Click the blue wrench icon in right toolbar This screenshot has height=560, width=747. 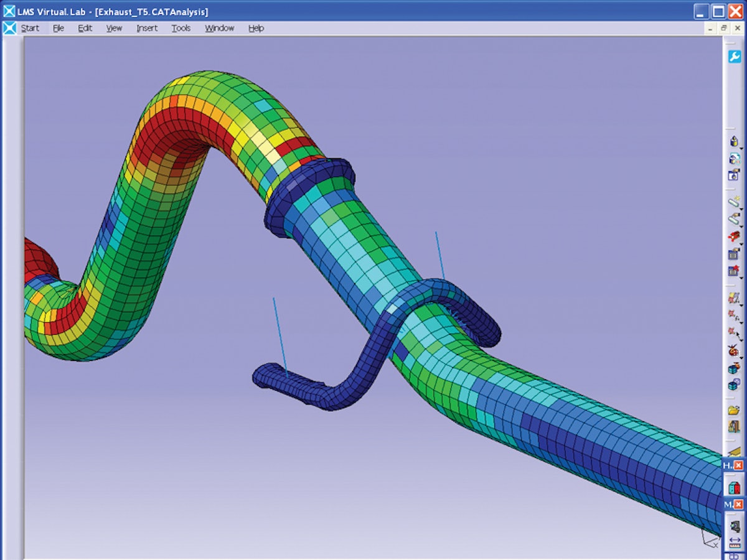point(734,57)
